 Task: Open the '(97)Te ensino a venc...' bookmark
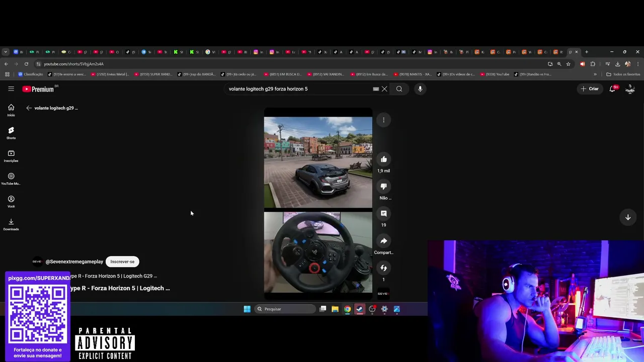pos(67,74)
